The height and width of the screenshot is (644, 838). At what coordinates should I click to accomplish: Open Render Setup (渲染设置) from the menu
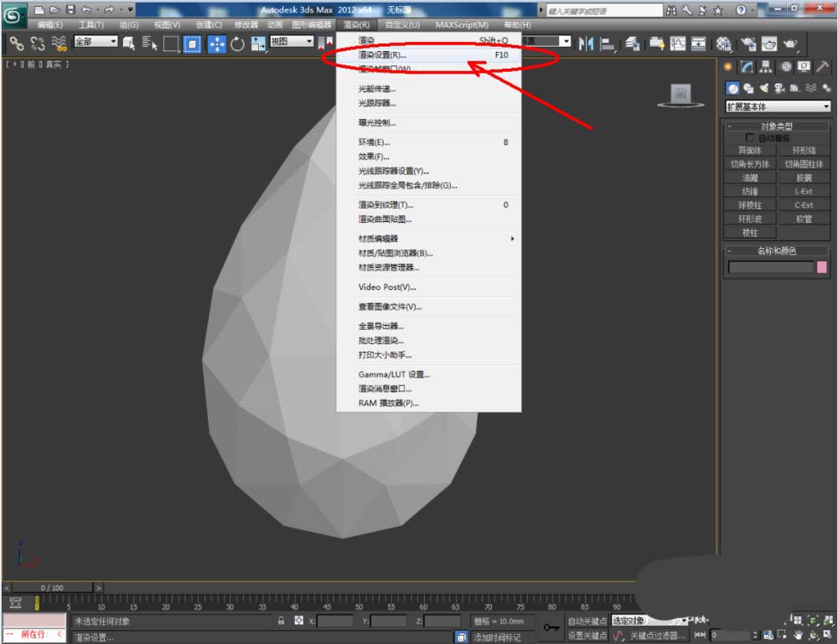[382, 54]
